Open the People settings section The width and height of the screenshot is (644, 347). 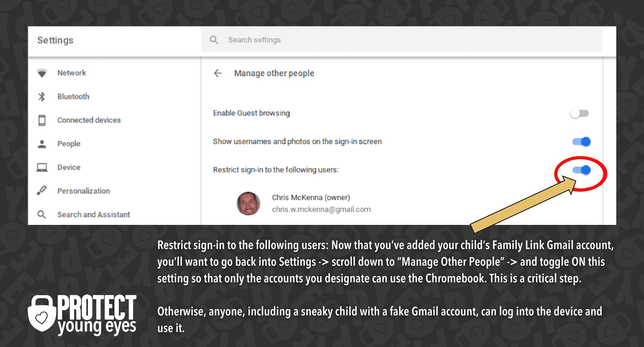pos(69,144)
